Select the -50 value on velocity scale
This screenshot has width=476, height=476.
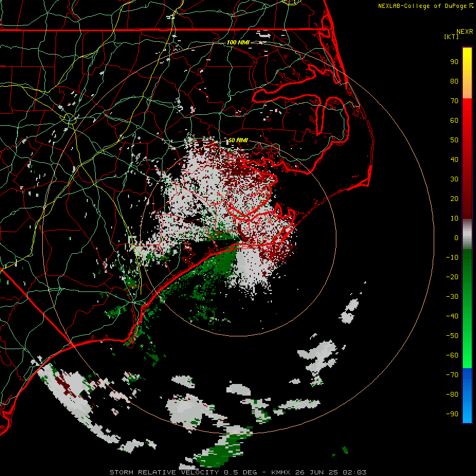point(452,336)
